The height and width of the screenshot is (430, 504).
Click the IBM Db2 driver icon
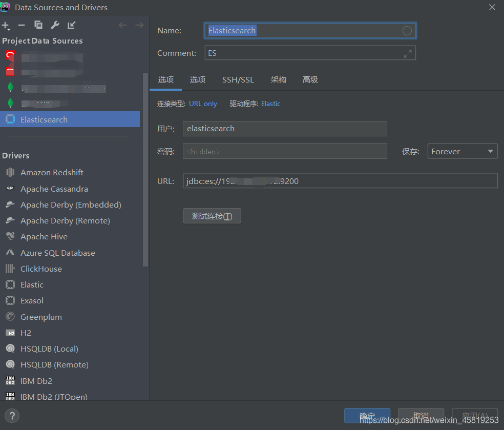10,380
